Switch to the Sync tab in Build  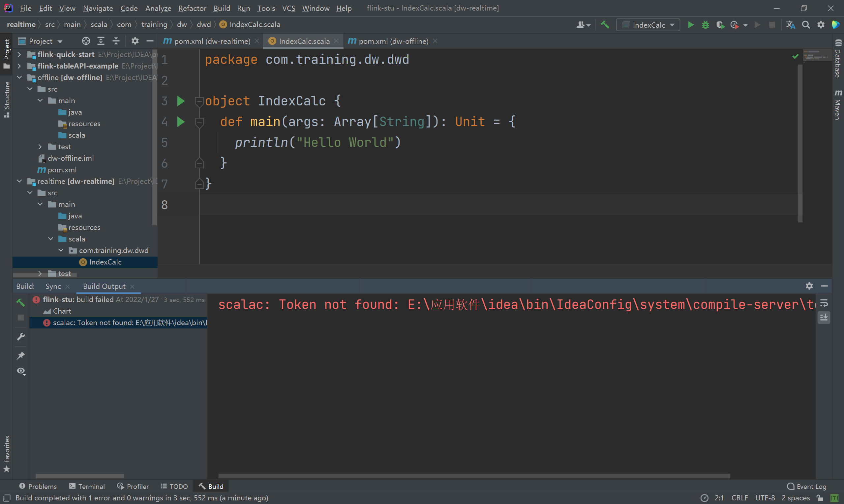coord(53,286)
